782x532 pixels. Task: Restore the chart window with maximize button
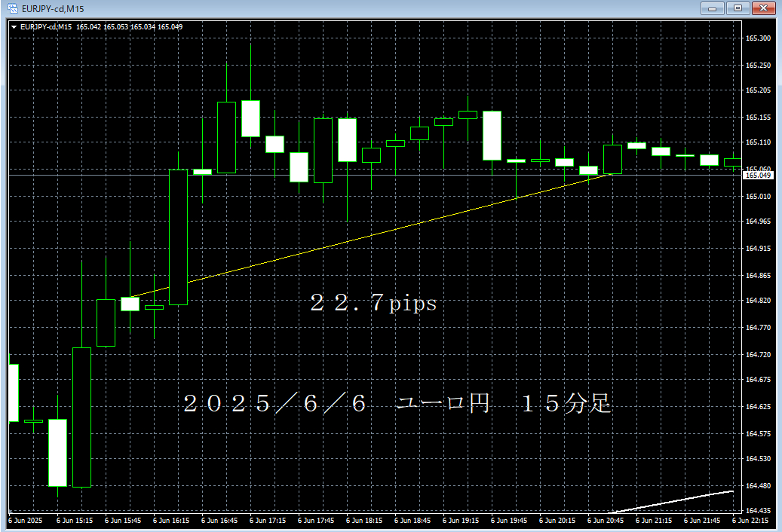738,8
